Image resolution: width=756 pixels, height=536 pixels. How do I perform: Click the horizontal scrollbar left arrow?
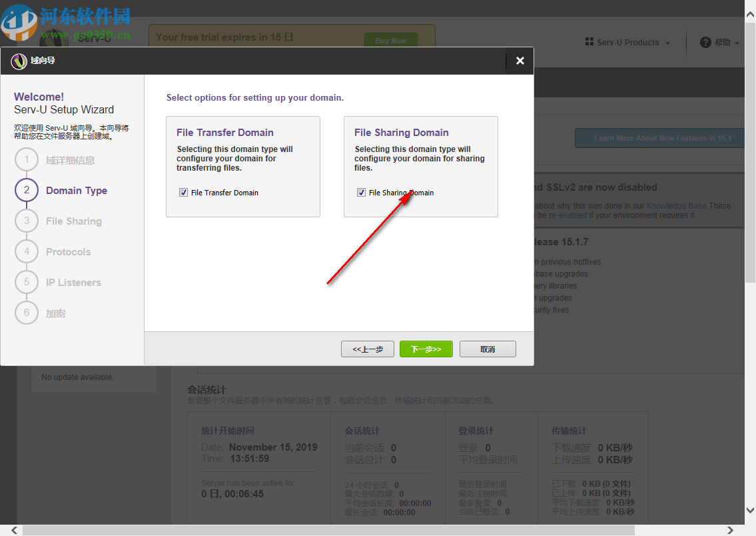(15, 530)
